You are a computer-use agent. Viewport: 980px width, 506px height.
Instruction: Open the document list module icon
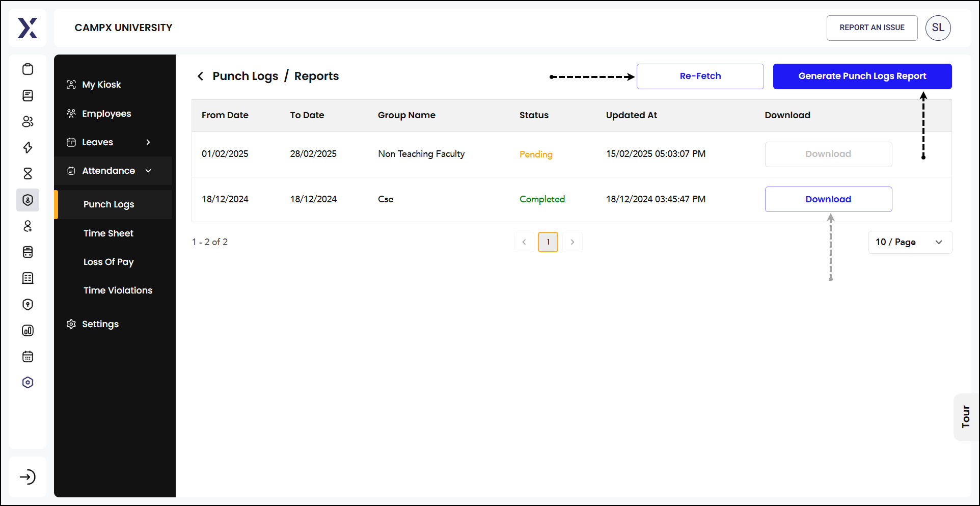pos(28,95)
